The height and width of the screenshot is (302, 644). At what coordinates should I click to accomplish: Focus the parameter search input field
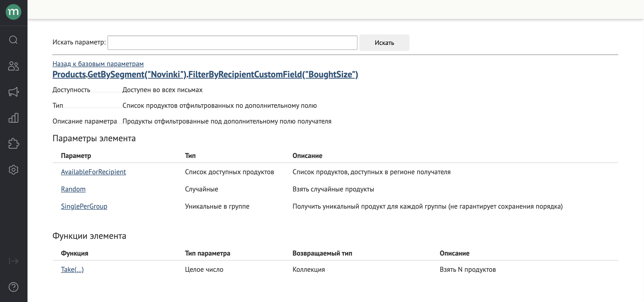coord(232,43)
